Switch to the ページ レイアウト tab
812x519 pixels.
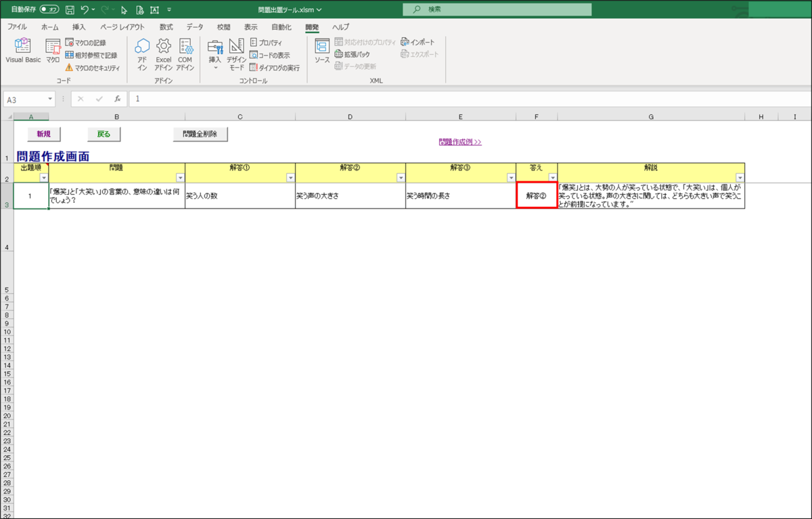pos(122,27)
